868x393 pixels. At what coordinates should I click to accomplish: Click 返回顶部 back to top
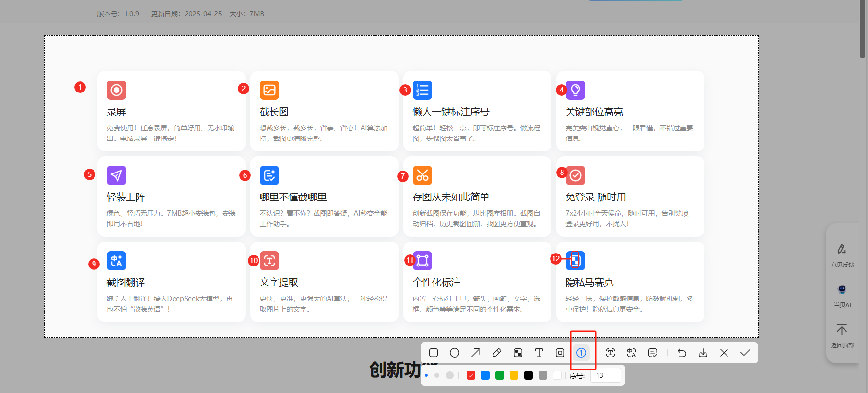click(842, 336)
